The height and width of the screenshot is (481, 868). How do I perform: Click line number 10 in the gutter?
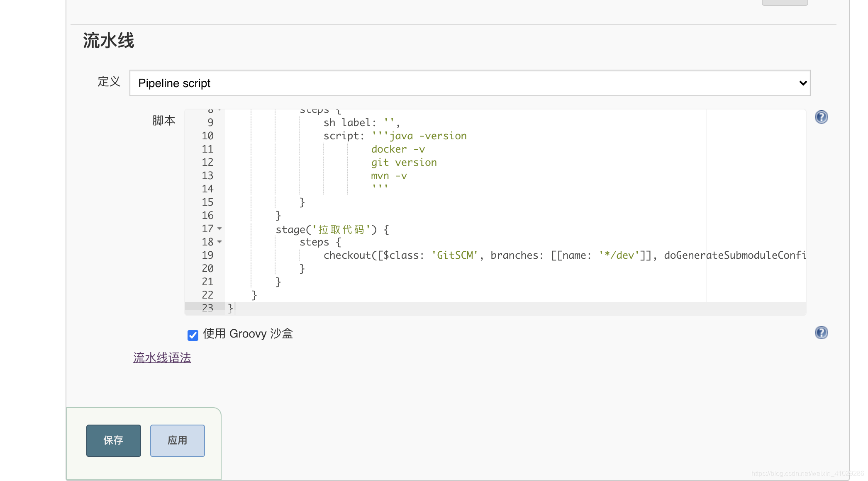pyautogui.click(x=207, y=136)
